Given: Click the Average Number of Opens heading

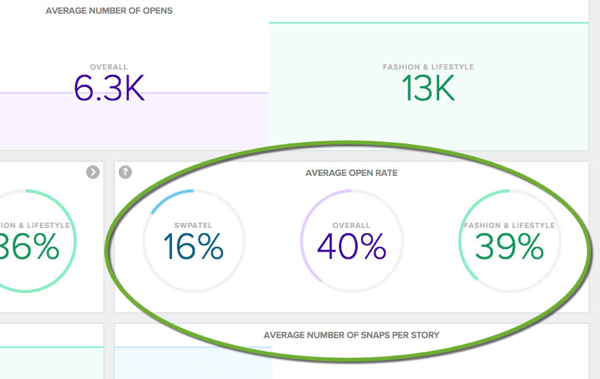Looking at the screenshot, I should [x=109, y=11].
